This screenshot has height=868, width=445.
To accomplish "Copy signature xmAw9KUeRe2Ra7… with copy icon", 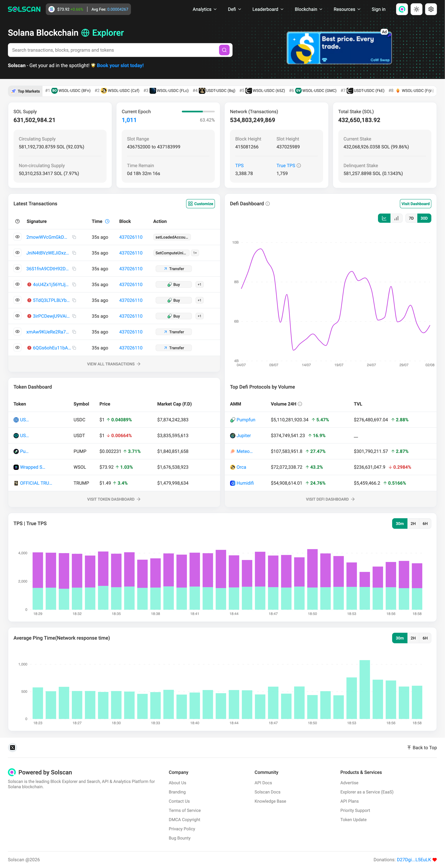I will 74,332.
